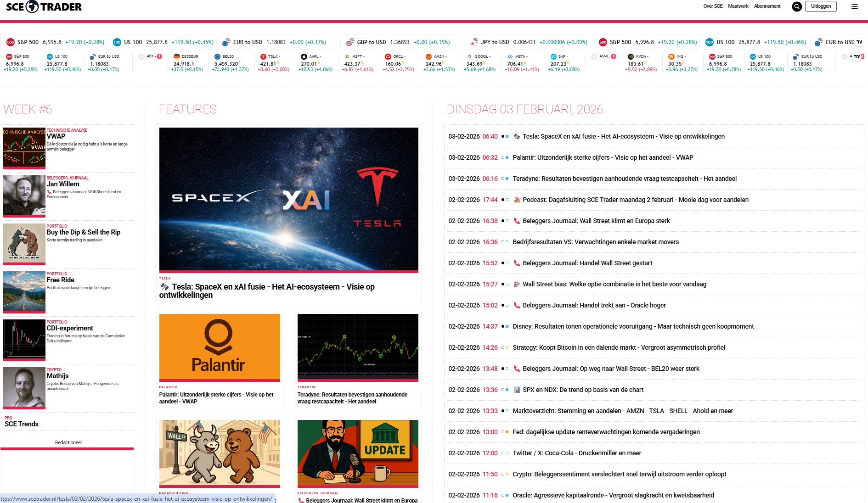Image resolution: width=868 pixels, height=503 pixels.
Task: Open the Mathijs crypto link
Action: (x=57, y=376)
